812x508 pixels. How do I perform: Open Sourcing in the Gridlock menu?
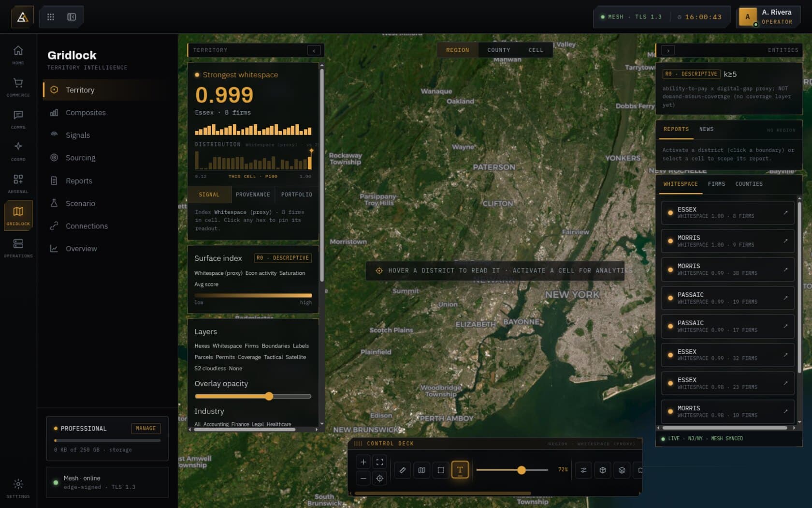click(x=107, y=158)
